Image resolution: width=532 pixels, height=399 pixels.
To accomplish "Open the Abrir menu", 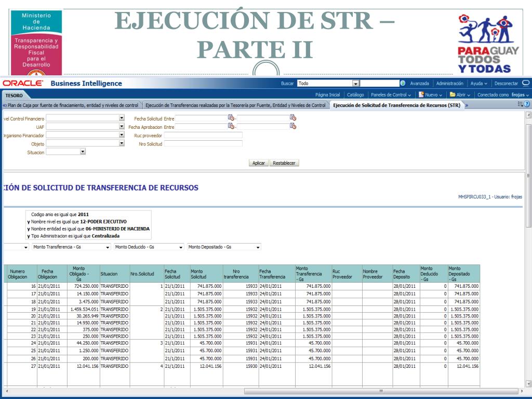I will pyautogui.click(x=463, y=95).
